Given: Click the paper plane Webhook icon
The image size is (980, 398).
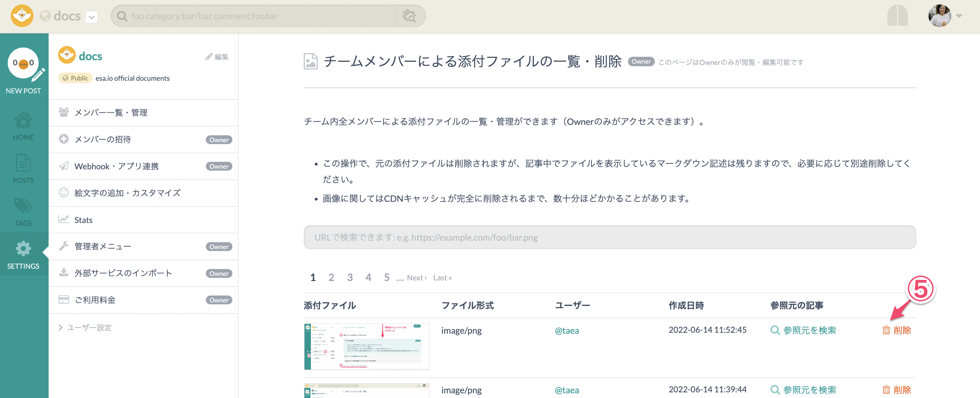Looking at the screenshot, I should pyautogui.click(x=63, y=166).
